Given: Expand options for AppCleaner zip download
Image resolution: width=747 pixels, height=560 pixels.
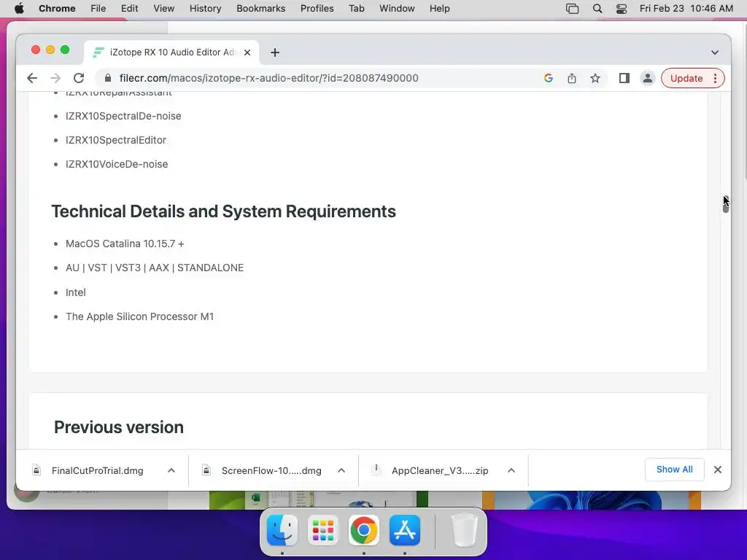Looking at the screenshot, I should [x=511, y=470].
